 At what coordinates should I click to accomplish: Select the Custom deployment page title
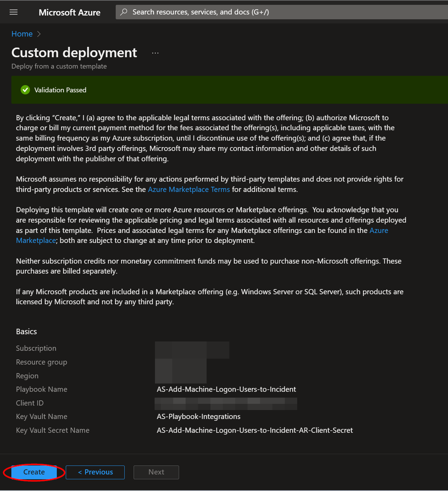[x=74, y=53]
